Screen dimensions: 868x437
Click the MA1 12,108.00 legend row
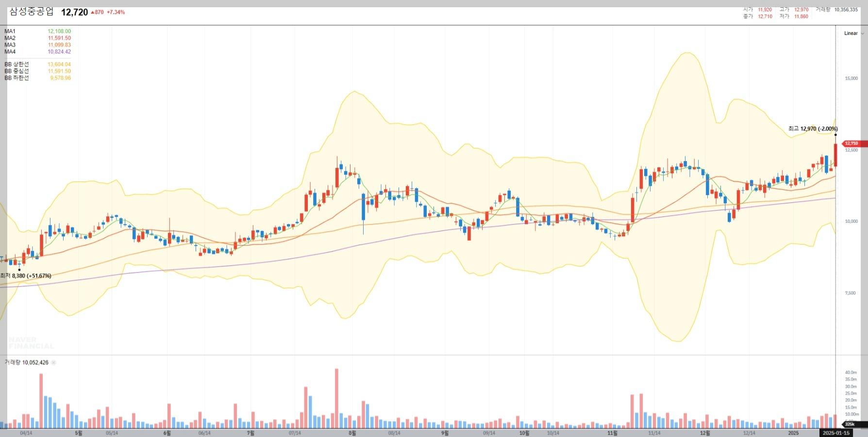click(x=37, y=31)
